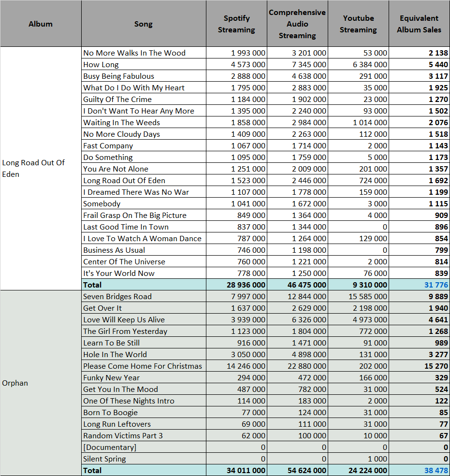Select the Somebody song cell
Viewport: 450px width, 476px height.
144,203
